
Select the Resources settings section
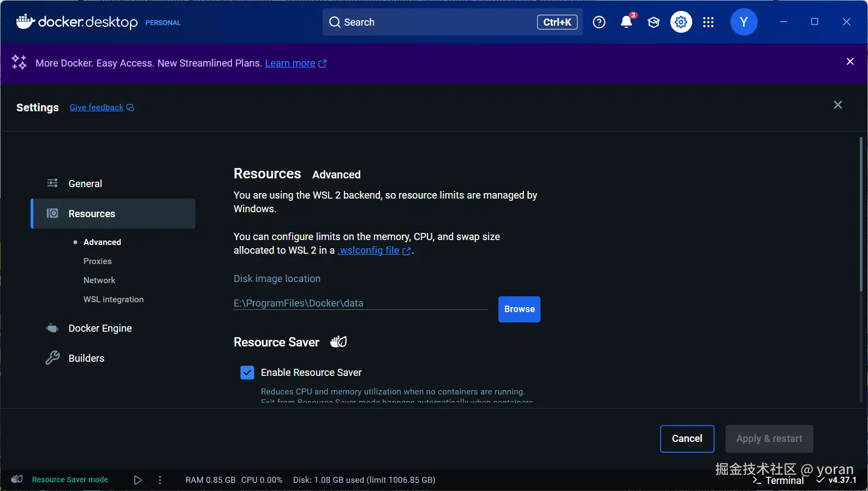[113, 214]
